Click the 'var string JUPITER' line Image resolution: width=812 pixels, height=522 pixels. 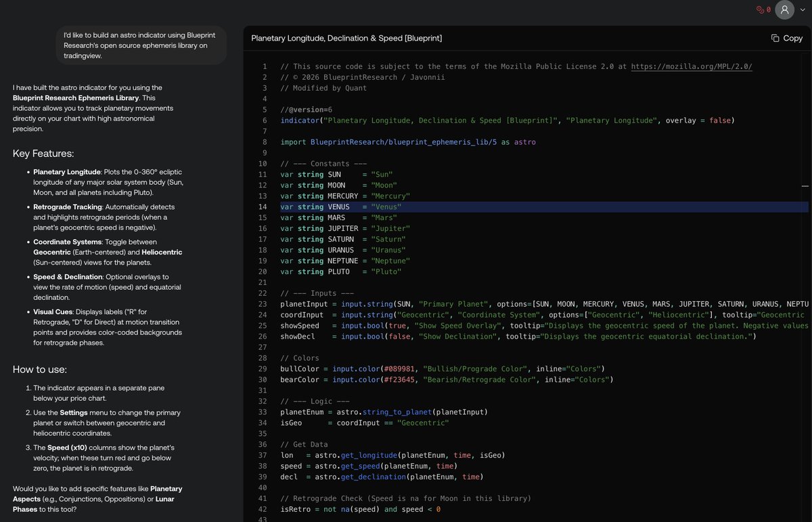click(345, 229)
